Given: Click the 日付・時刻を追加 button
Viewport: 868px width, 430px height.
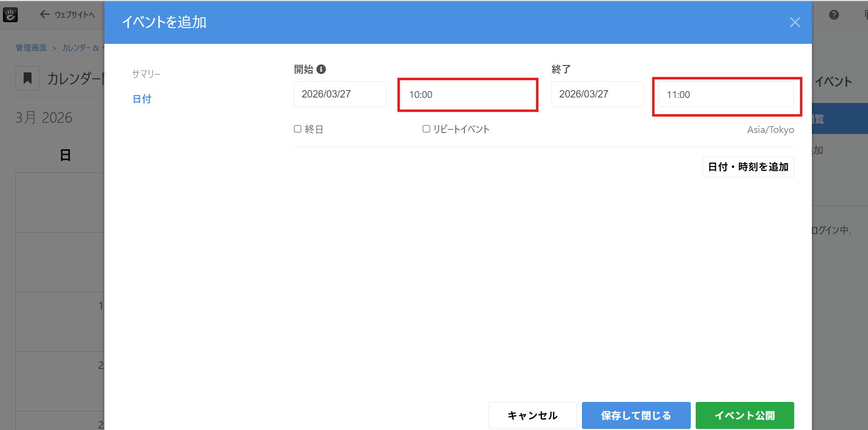Looking at the screenshot, I should pos(748,167).
